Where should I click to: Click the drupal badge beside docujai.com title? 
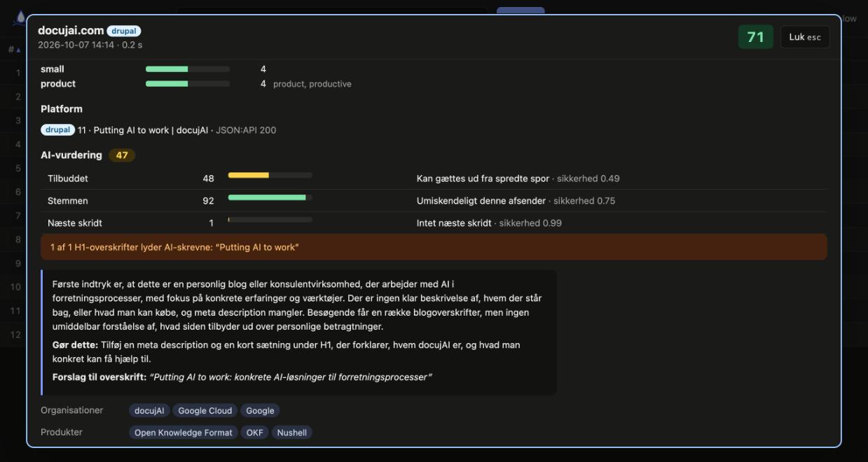pos(124,31)
